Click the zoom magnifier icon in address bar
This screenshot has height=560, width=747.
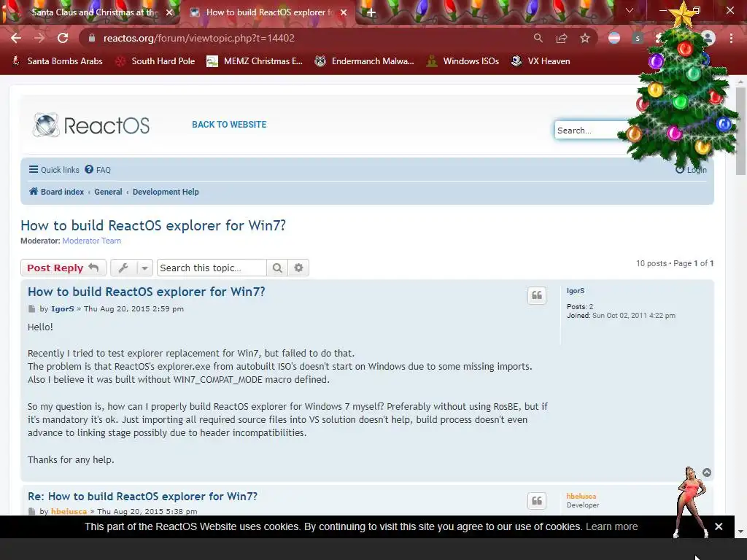538,38
